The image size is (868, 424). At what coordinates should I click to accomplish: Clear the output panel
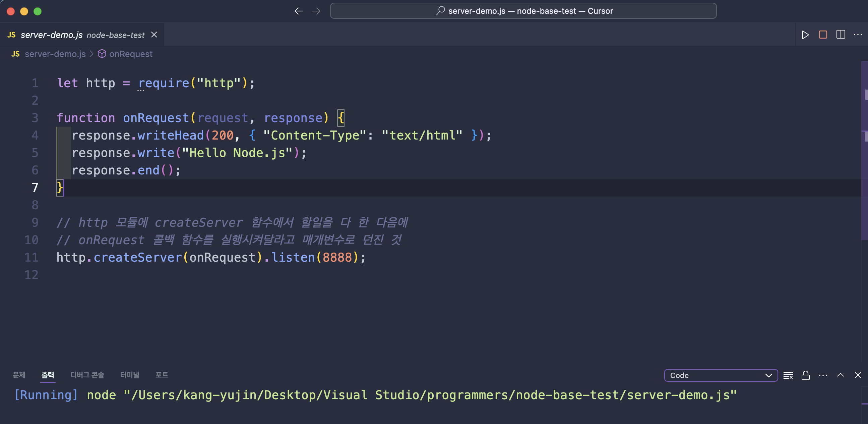[788, 375]
